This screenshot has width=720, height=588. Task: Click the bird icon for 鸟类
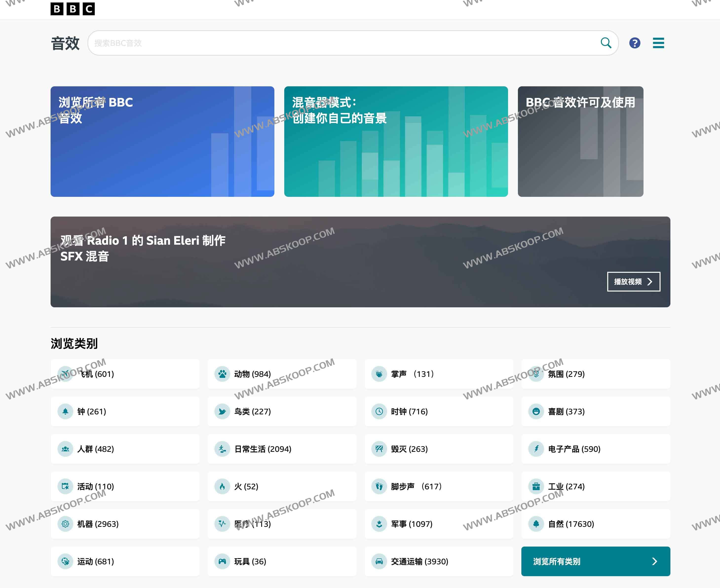point(222,412)
